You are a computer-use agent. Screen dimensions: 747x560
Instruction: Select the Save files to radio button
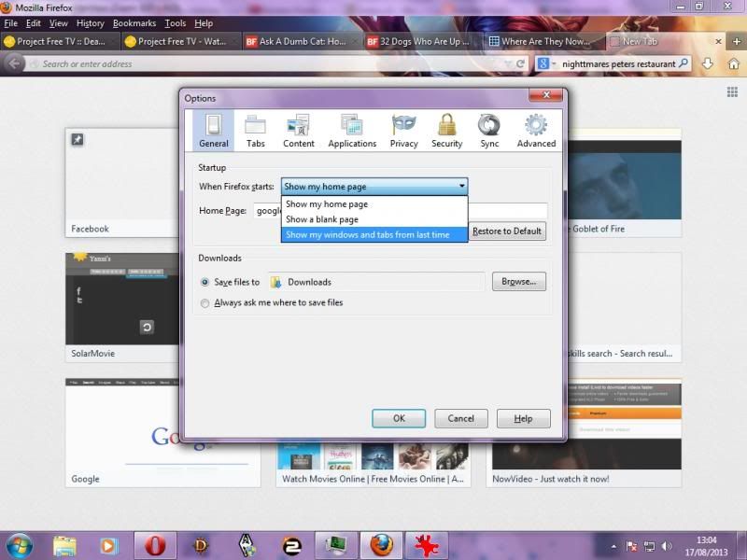205,282
